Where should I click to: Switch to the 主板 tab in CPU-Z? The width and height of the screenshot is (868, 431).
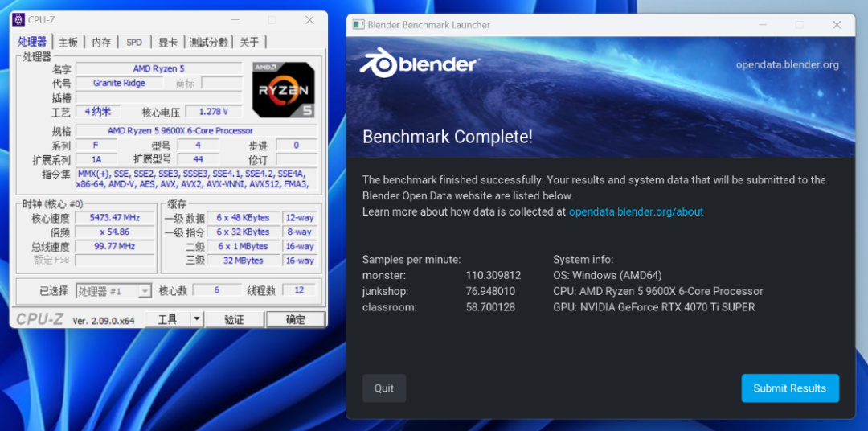[x=68, y=42]
